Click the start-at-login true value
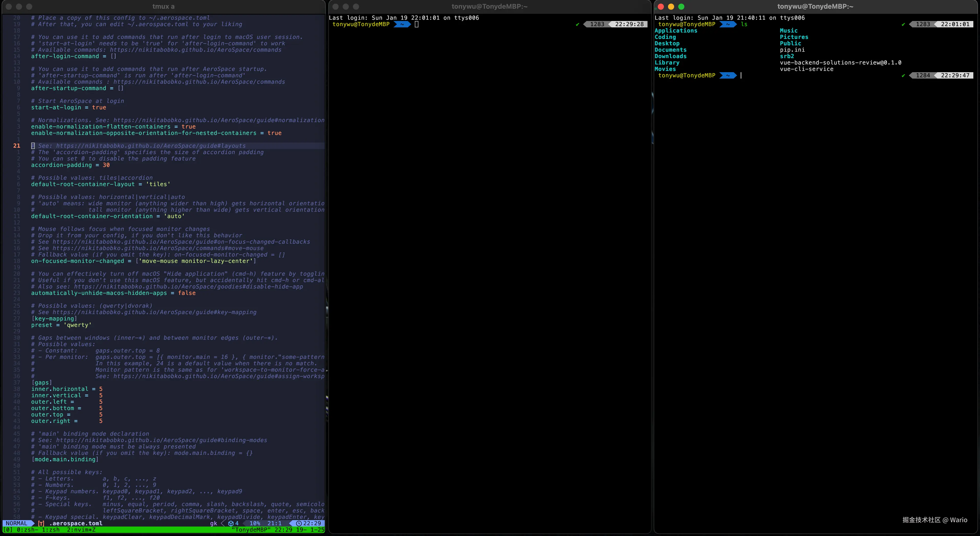This screenshot has height=536, width=980. click(99, 107)
